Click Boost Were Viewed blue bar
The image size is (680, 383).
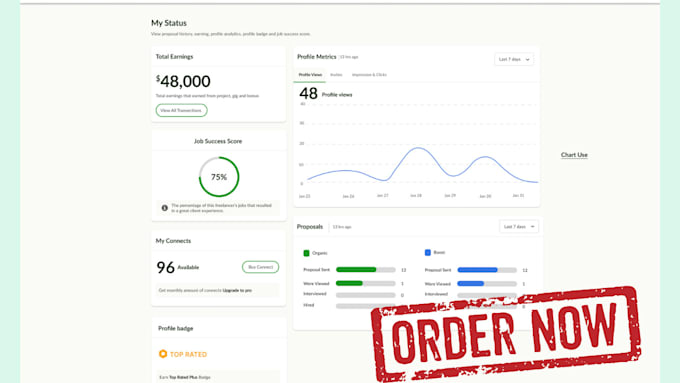pos(471,284)
